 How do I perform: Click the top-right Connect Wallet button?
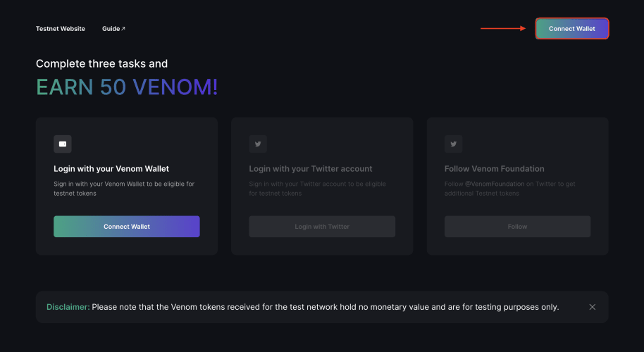572,29
